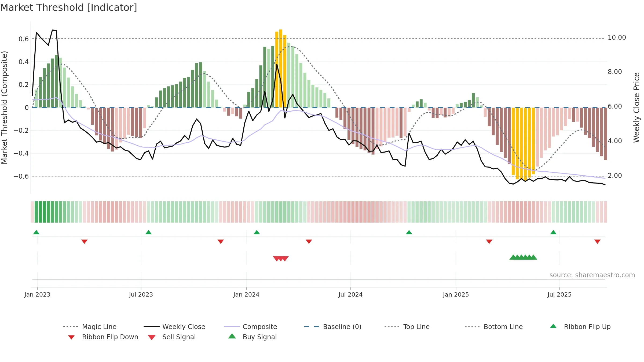Click the 0.4 tick on left axis
Viewport: 644px width, 362px height.
(24, 62)
